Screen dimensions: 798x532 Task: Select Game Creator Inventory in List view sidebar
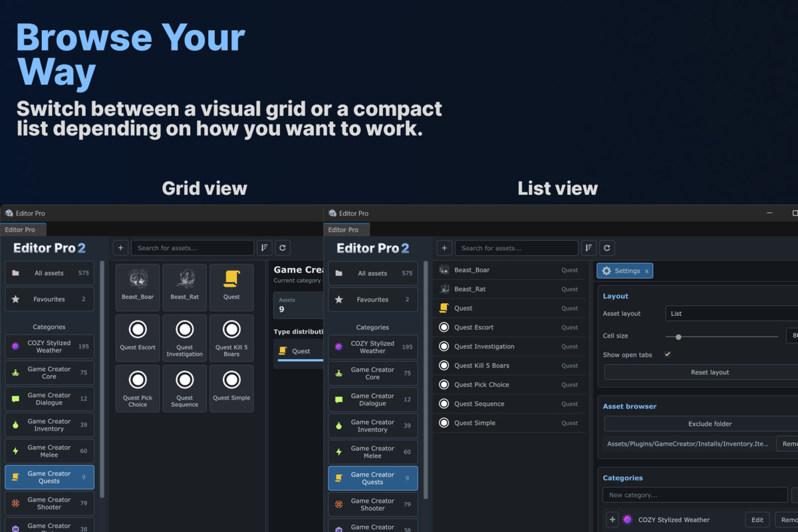(x=372, y=426)
